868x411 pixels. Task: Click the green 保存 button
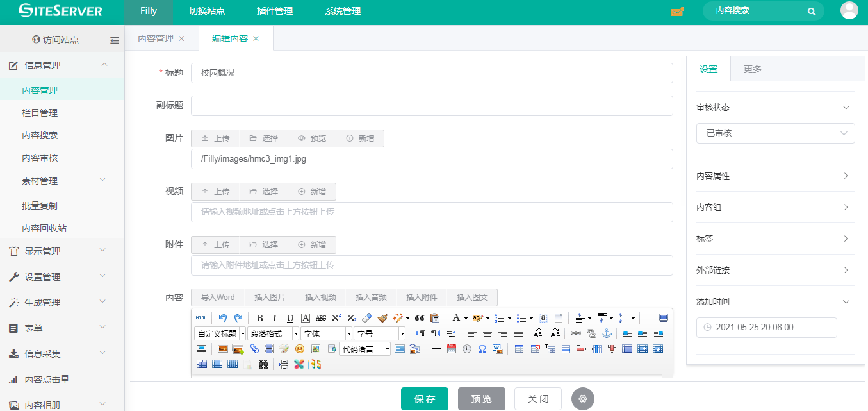point(424,399)
